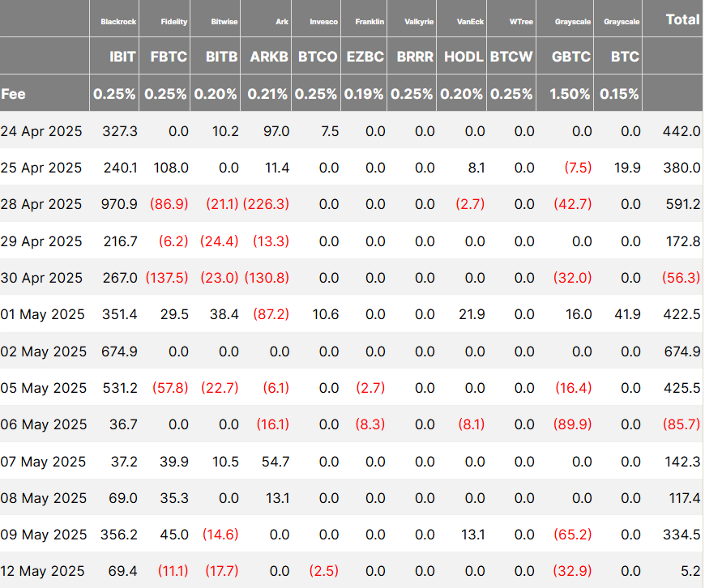Click the EZBC ticker header

(x=365, y=57)
